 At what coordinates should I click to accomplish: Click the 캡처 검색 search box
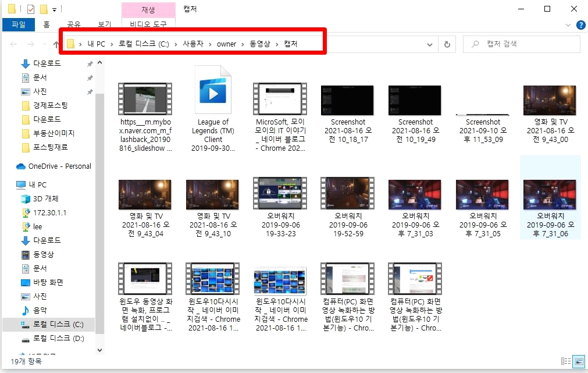click(x=521, y=44)
